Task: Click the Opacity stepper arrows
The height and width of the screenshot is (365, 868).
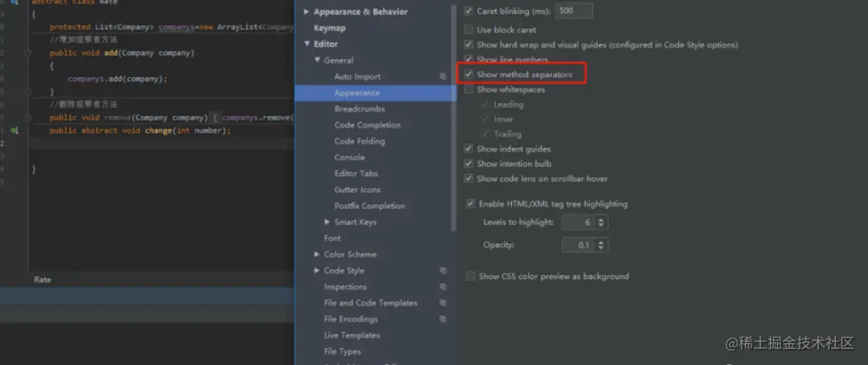Action: click(x=602, y=245)
